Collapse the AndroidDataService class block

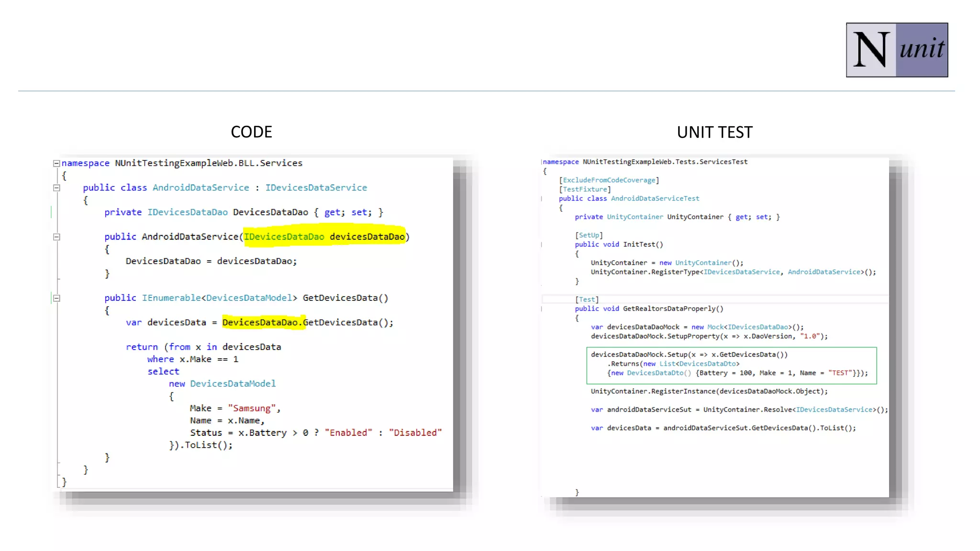coord(56,188)
